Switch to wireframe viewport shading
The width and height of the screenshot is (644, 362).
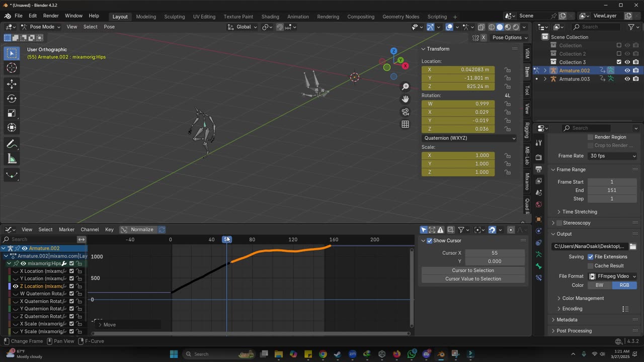point(492,27)
